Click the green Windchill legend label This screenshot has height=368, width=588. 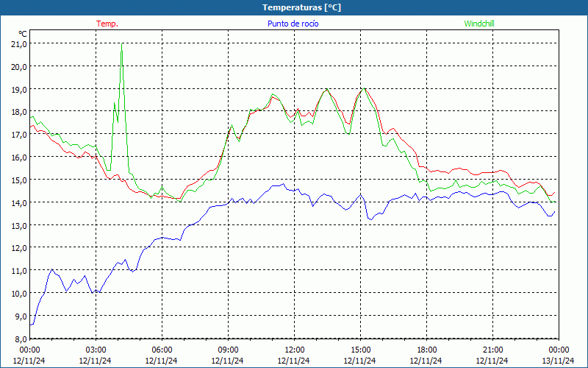pos(479,24)
